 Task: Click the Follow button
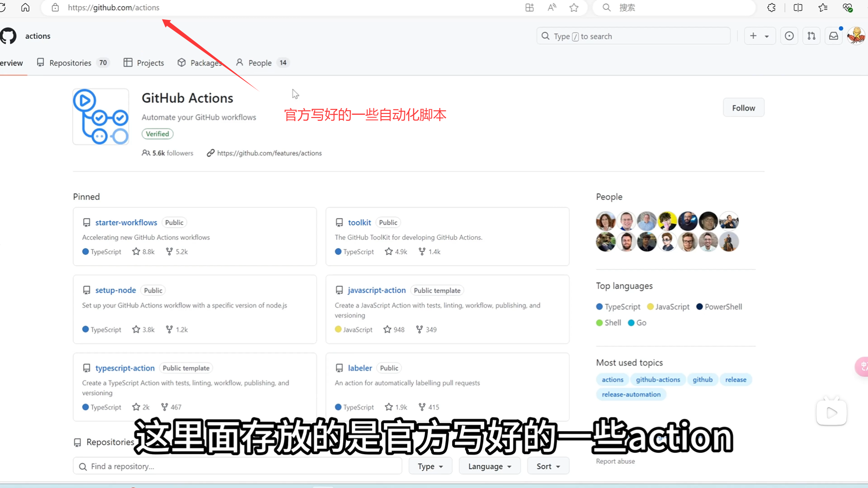pos(743,108)
